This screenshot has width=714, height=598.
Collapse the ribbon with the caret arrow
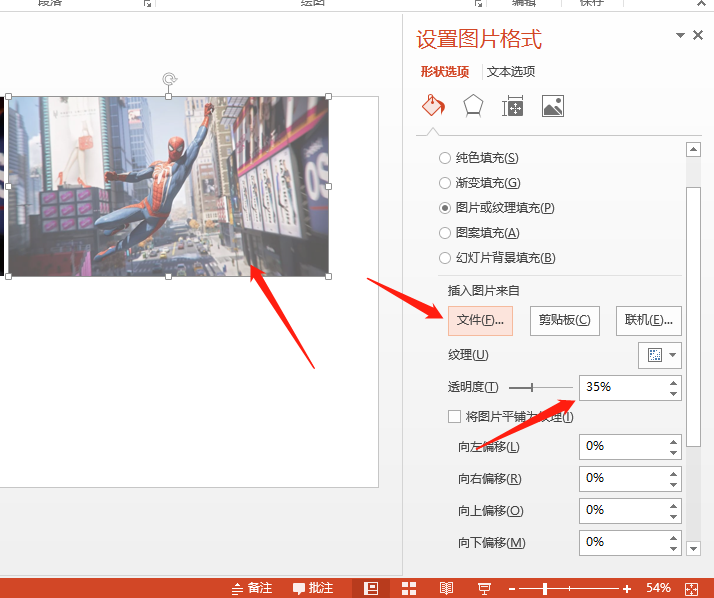[701, 3]
